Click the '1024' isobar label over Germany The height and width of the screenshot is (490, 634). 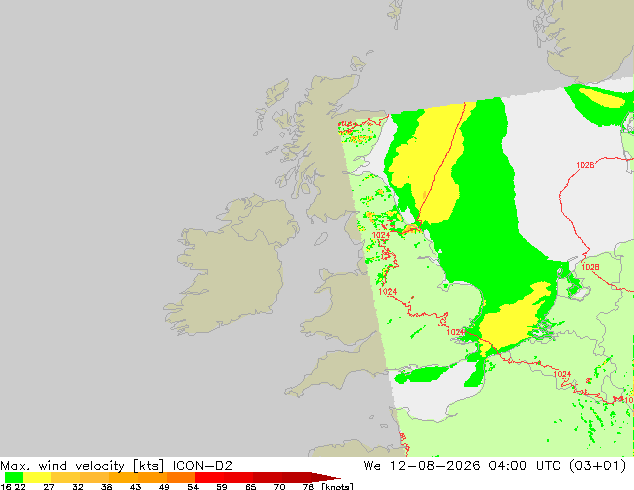(x=562, y=374)
